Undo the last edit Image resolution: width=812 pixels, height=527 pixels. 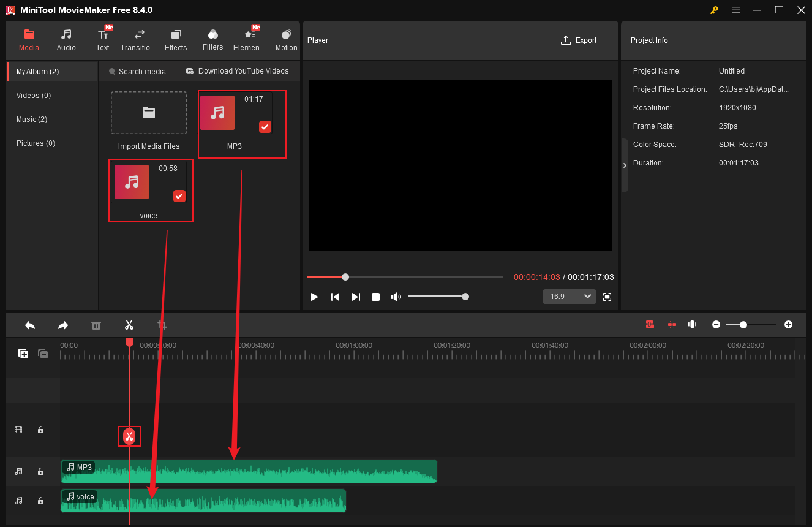[30, 324]
